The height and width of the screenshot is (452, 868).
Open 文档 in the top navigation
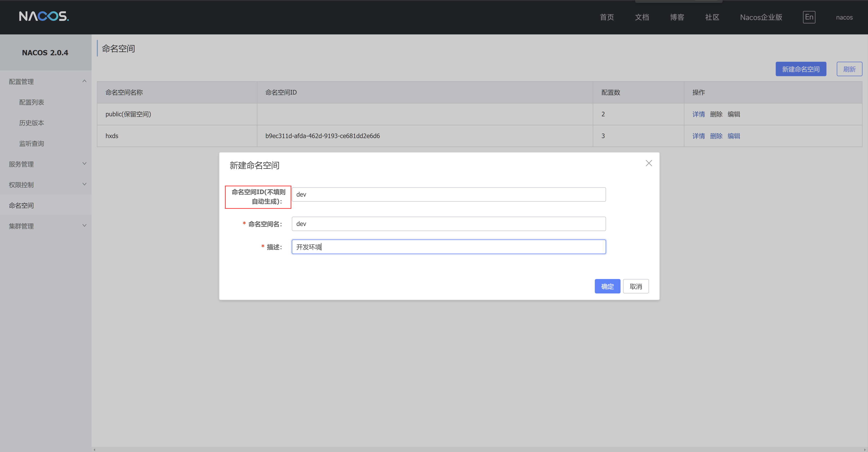[642, 17]
